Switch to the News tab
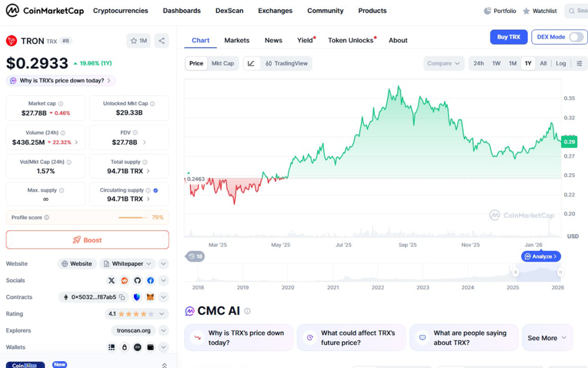 coord(273,40)
